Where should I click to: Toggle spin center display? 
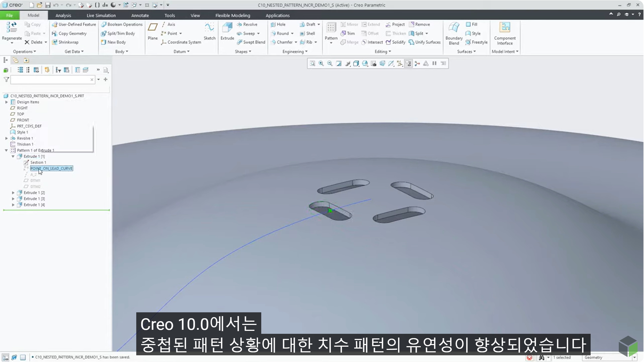pyautogui.click(x=417, y=64)
